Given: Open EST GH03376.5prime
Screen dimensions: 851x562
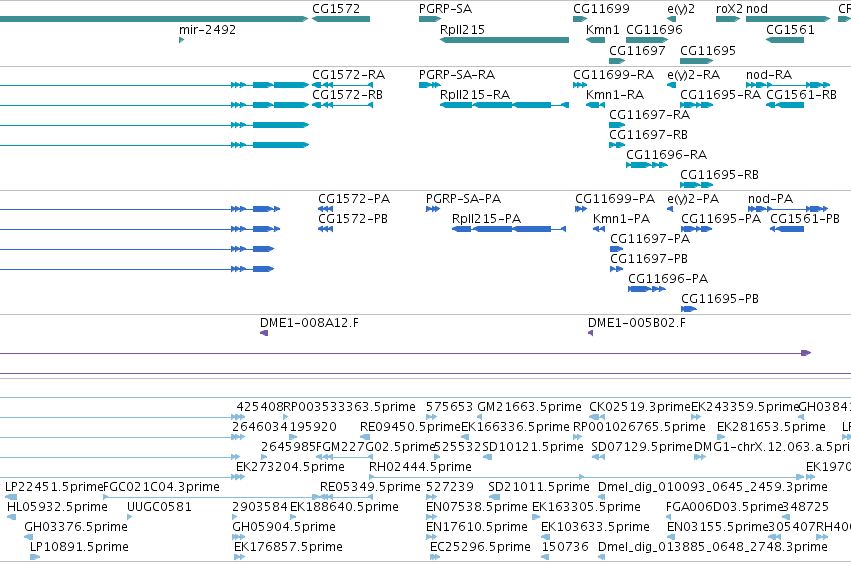Looking at the screenshot, I should 76,527.
